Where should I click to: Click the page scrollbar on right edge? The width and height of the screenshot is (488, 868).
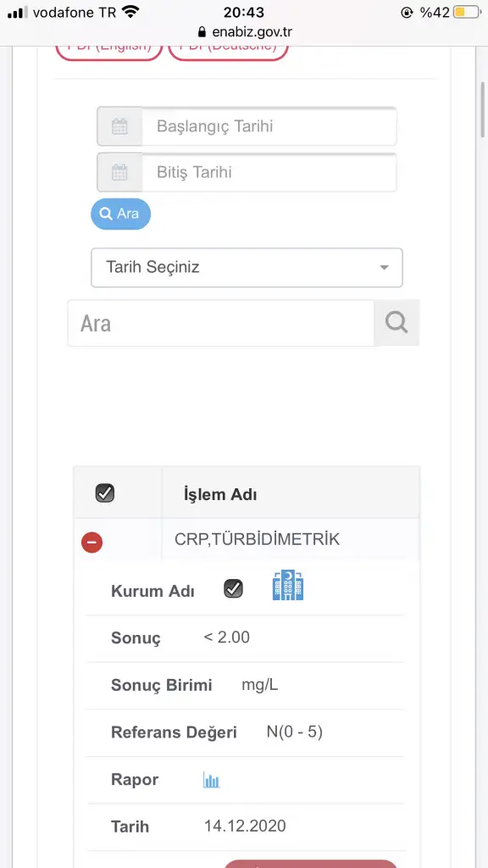[x=483, y=109]
